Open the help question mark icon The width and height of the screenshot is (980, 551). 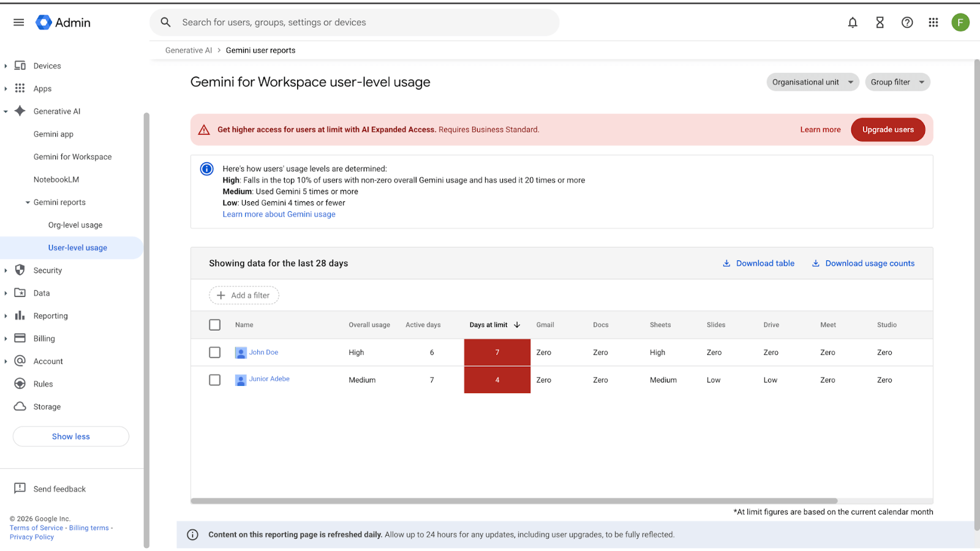[x=907, y=23]
